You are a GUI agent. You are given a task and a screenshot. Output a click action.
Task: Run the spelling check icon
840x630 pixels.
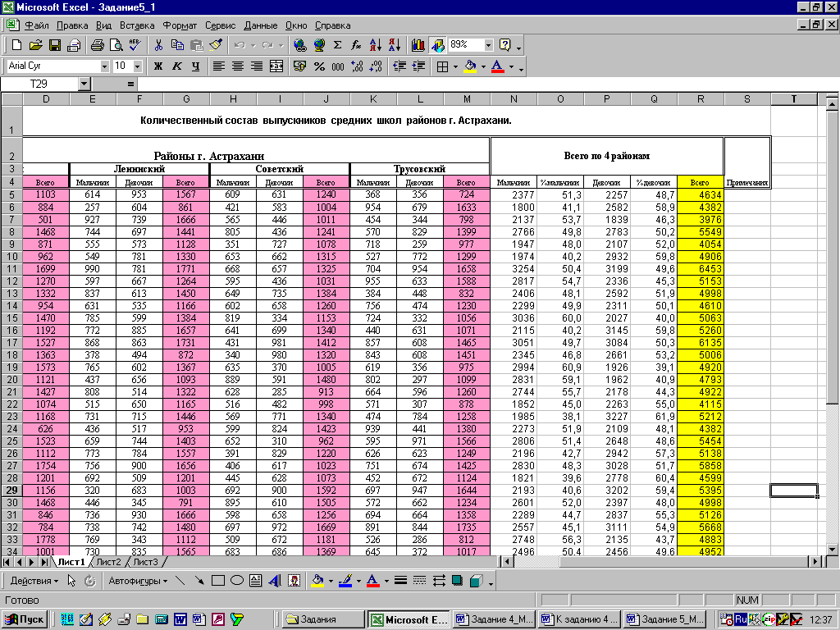(135, 46)
